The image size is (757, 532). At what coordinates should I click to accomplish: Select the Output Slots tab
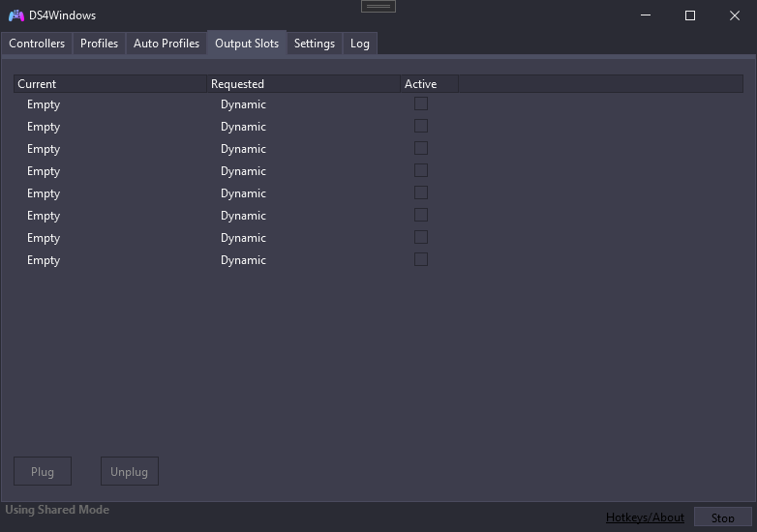247,44
